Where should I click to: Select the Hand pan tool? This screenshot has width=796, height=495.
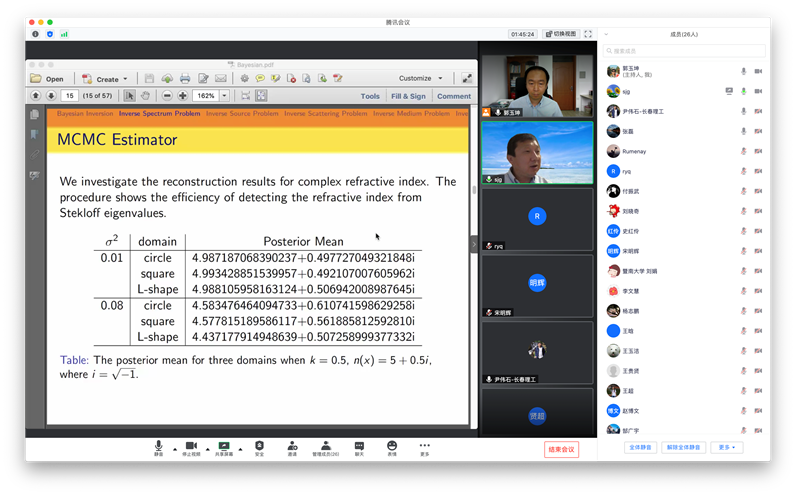145,96
